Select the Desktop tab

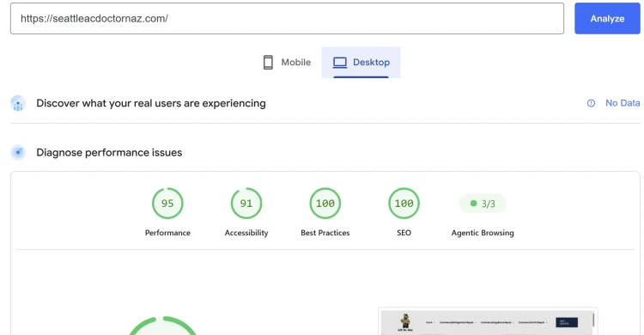361,63
